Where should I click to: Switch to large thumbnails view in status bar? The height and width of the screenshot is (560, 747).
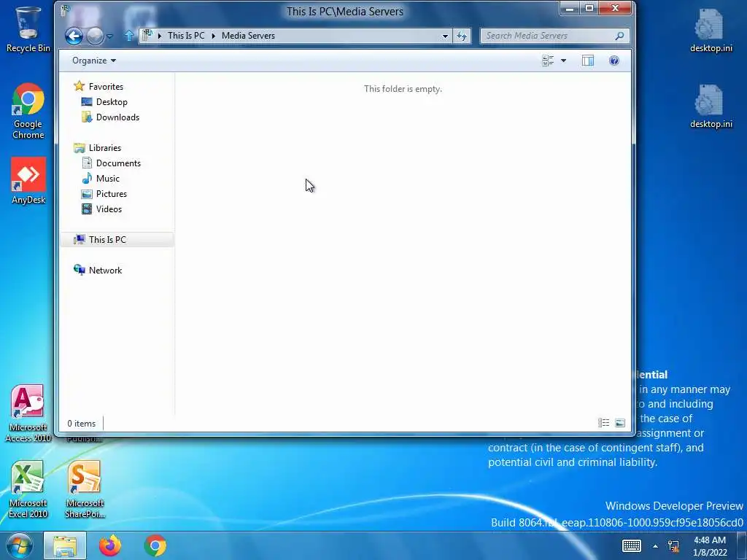(x=620, y=423)
